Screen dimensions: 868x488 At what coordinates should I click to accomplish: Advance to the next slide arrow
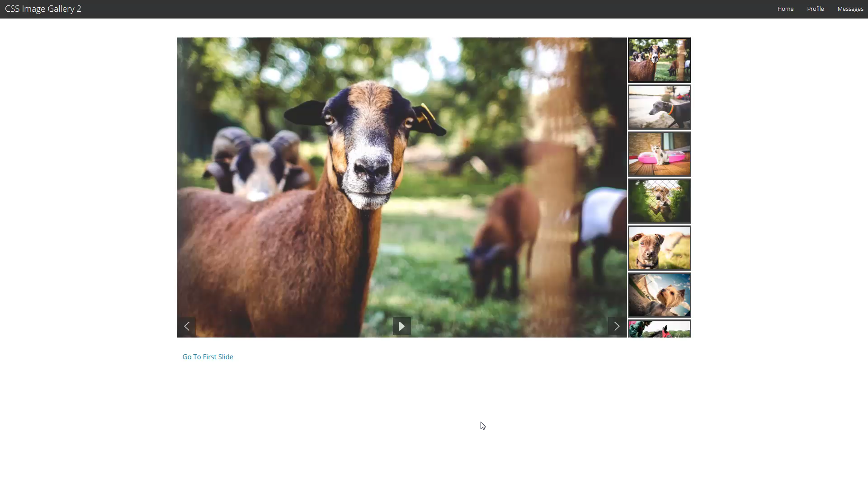[617, 326]
